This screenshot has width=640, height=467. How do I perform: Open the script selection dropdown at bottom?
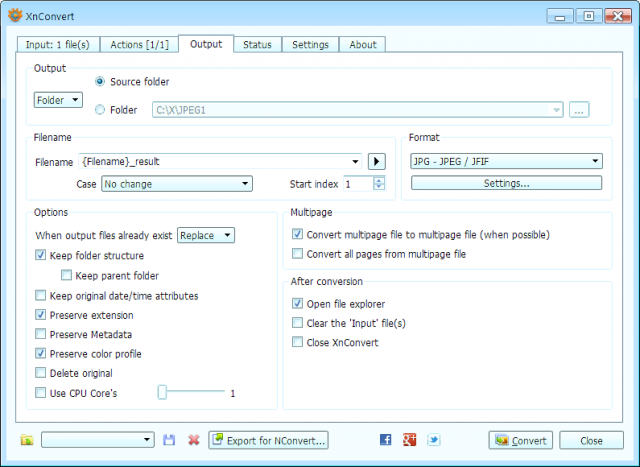click(x=98, y=440)
